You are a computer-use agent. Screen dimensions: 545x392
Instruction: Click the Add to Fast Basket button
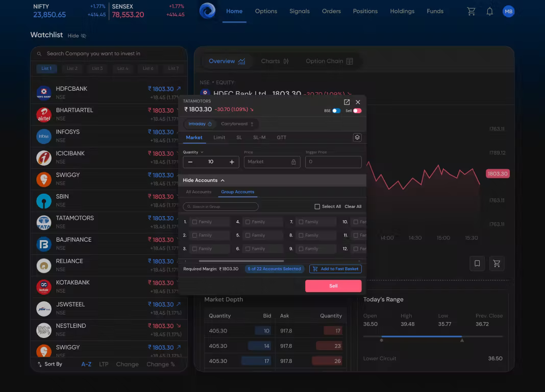(335, 269)
